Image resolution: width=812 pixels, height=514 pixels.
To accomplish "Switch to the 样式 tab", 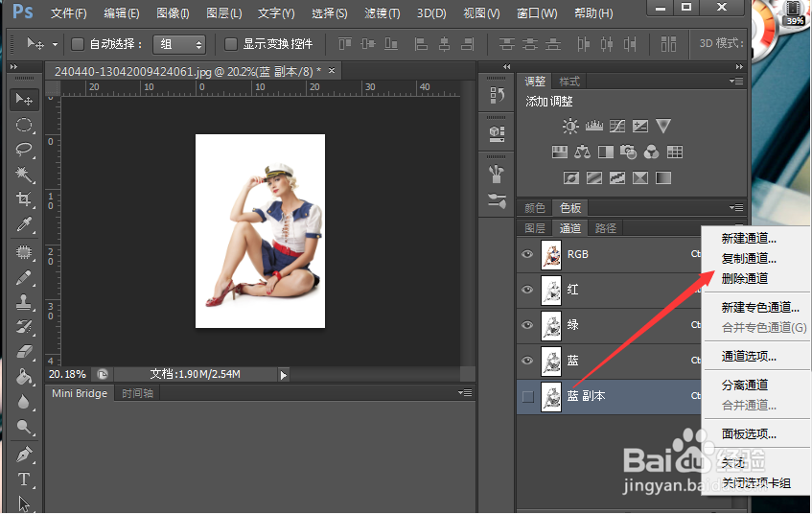I will [x=569, y=82].
